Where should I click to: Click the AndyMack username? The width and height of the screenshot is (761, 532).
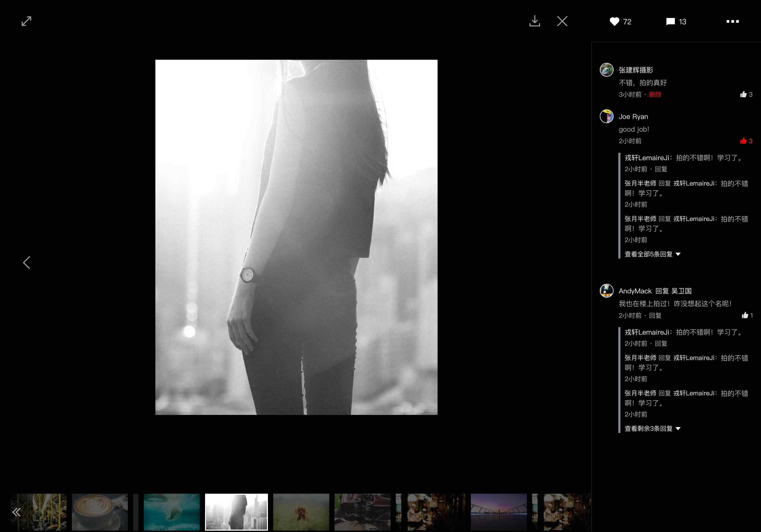[635, 291]
